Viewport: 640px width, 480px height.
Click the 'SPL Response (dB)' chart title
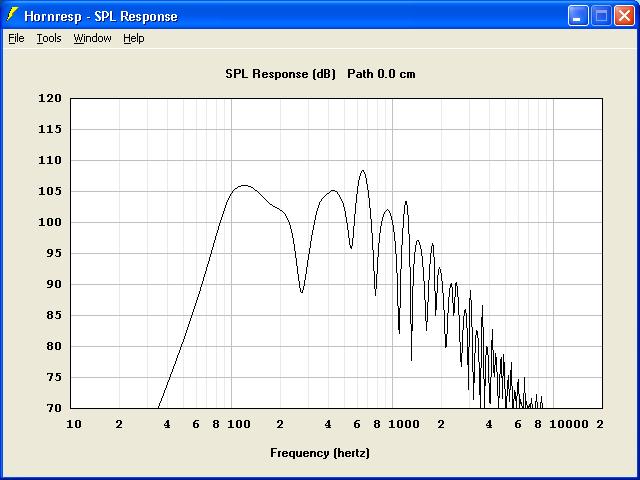[280, 74]
